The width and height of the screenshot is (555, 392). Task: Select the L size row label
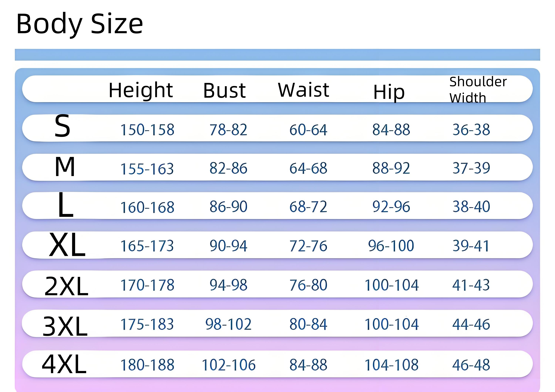tap(65, 205)
